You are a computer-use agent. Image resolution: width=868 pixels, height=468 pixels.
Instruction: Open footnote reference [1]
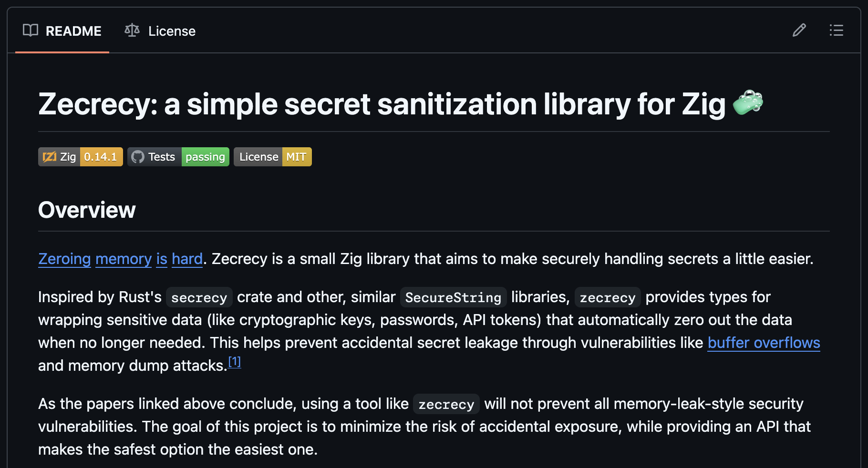234,362
